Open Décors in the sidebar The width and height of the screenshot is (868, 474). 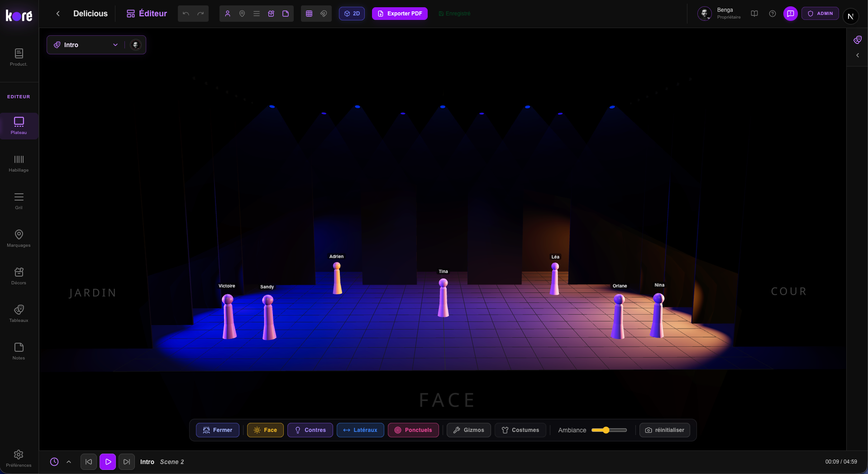(x=19, y=276)
